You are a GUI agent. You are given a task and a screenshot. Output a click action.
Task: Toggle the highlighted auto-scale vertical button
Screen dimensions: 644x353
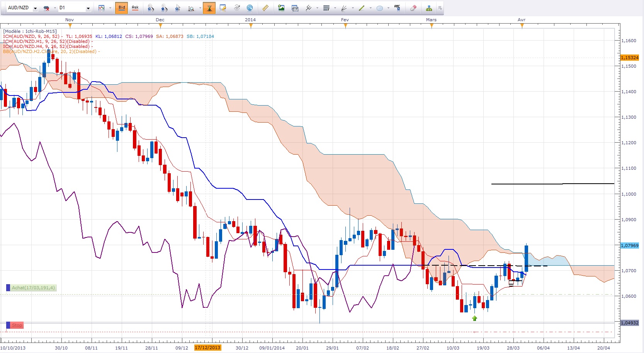pos(209,8)
